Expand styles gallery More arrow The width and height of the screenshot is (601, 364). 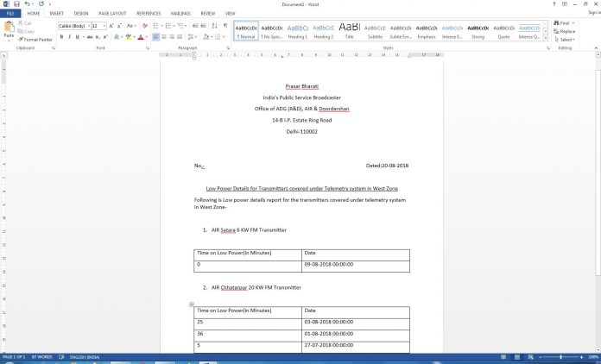coord(546,38)
